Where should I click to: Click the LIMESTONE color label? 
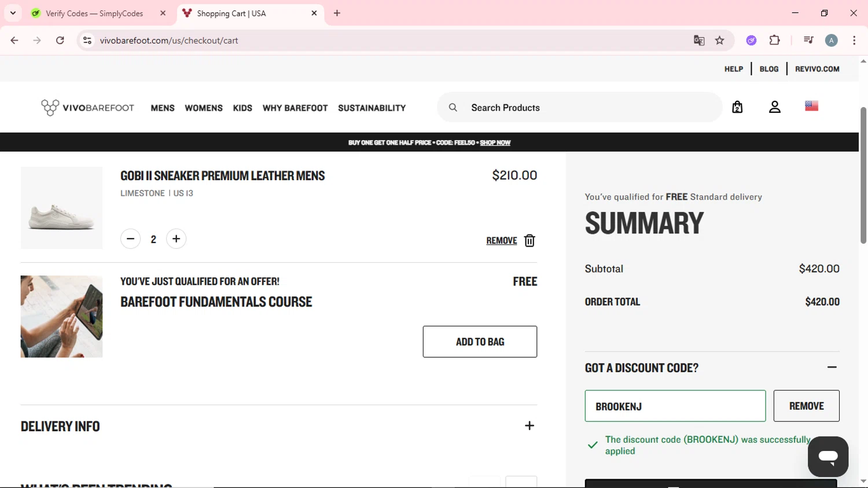coord(142,193)
